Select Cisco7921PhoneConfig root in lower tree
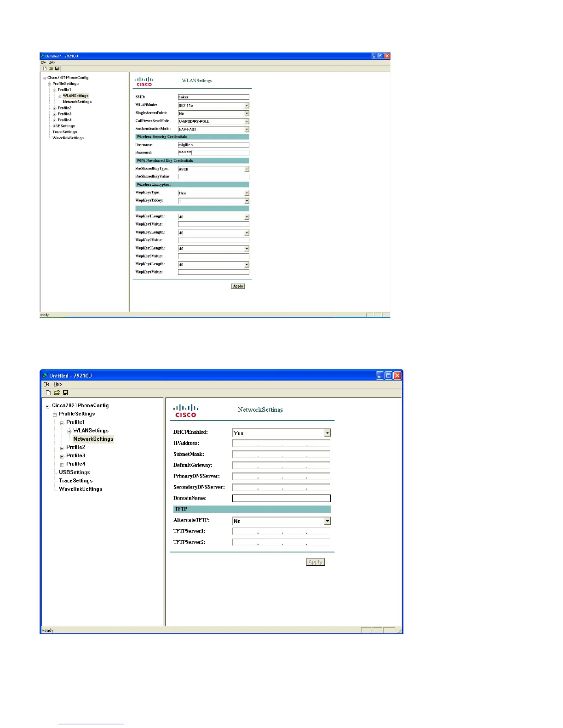 80,405
